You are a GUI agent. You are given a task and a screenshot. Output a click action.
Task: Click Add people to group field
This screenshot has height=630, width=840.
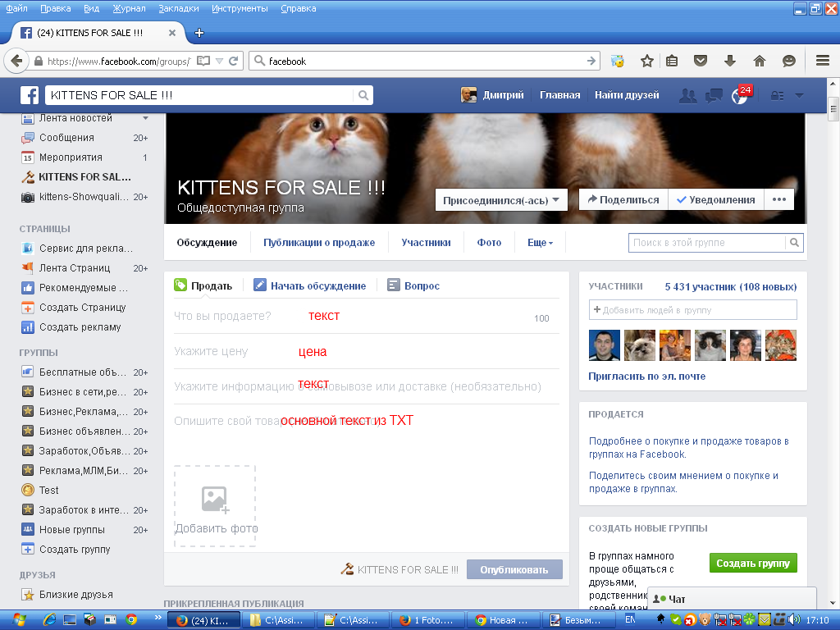point(692,310)
